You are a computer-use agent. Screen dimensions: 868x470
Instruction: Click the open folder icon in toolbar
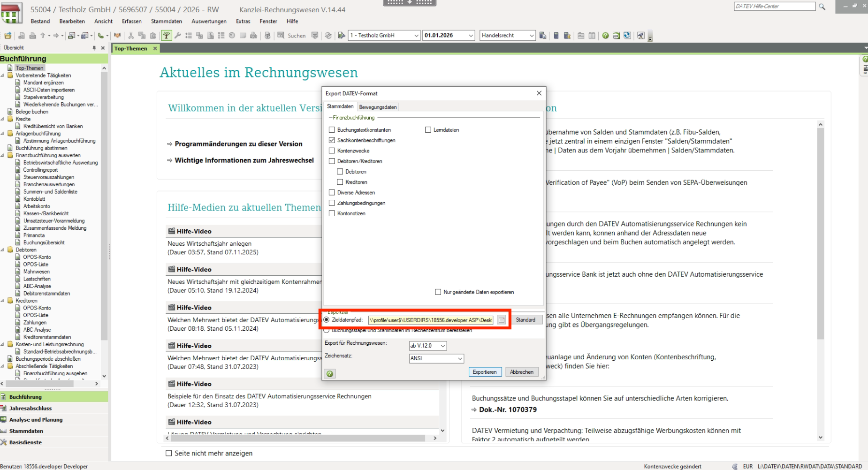pos(8,36)
